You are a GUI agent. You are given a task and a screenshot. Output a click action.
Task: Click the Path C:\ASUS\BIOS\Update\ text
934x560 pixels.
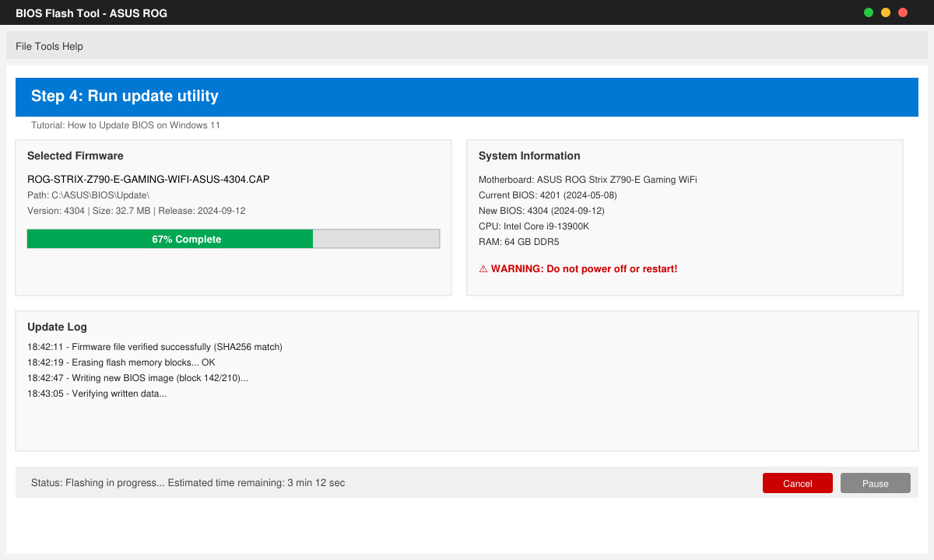[x=88, y=195]
